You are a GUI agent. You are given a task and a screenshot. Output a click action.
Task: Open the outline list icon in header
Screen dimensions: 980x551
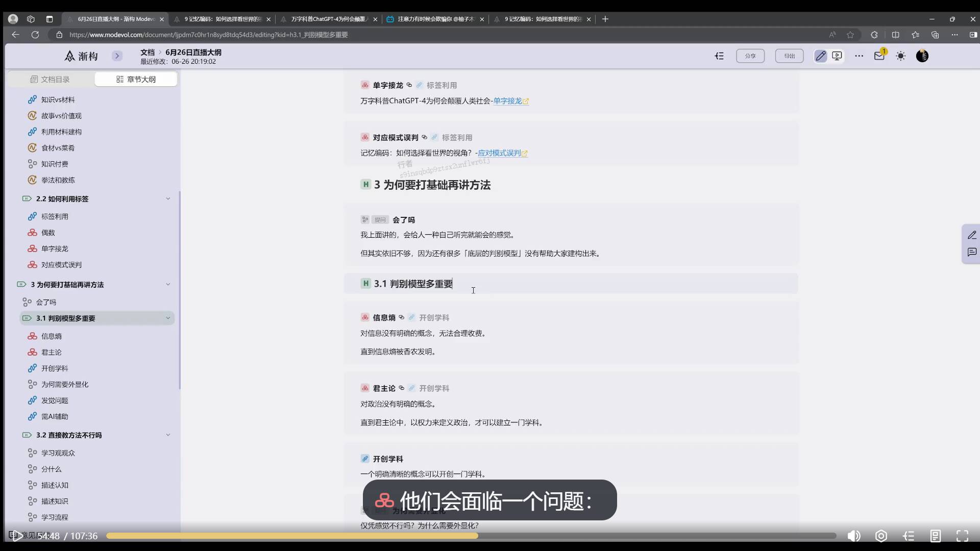click(719, 56)
